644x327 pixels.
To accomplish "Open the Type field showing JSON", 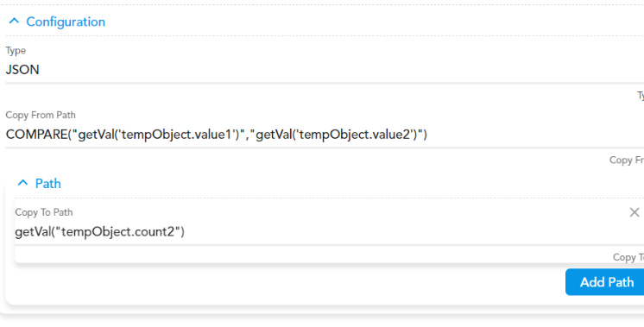I will click(x=325, y=70).
